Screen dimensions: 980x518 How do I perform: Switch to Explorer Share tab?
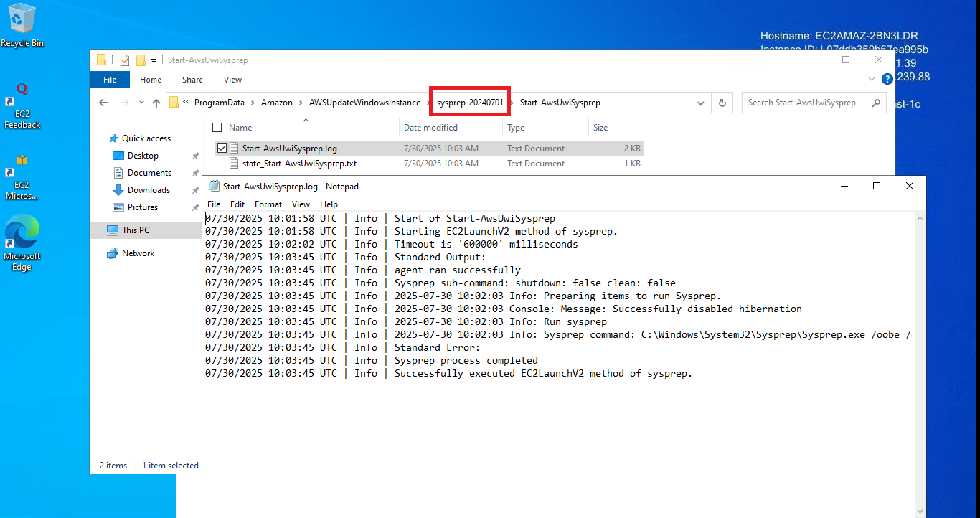tap(192, 80)
